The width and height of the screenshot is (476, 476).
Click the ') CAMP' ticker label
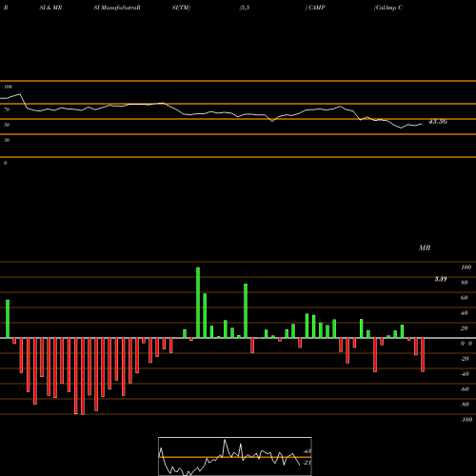[x=315, y=8]
